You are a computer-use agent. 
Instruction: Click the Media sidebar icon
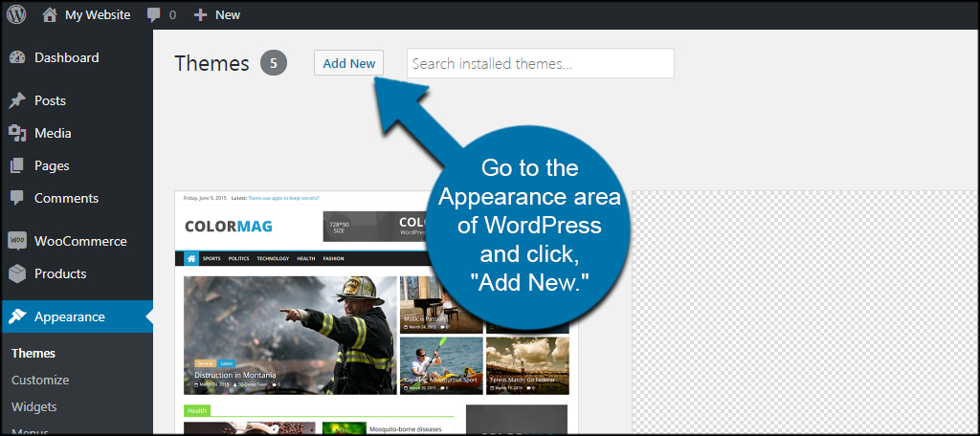pyautogui.click(x=16, y=133)
